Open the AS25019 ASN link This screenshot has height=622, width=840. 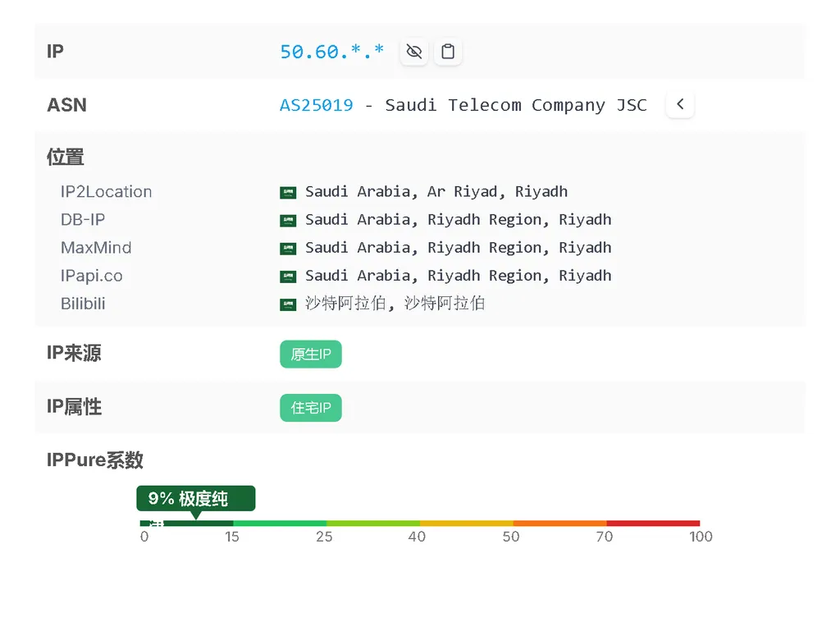317,105
